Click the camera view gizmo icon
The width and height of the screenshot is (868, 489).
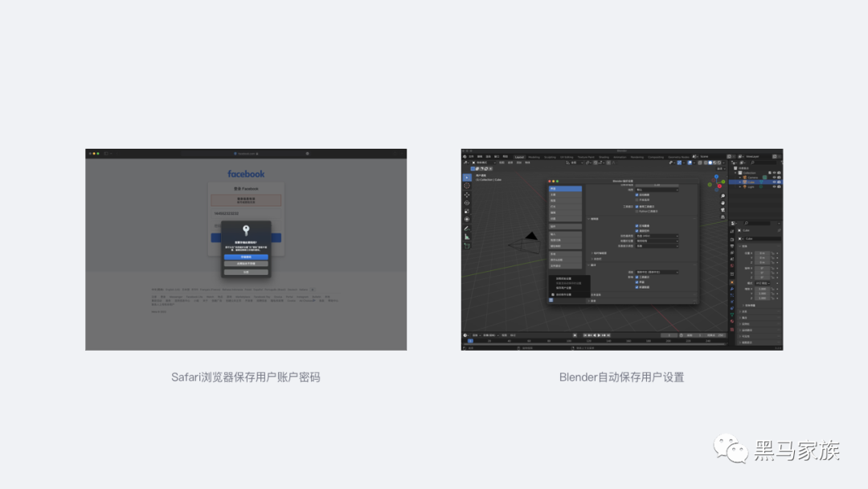pos(723,210)
